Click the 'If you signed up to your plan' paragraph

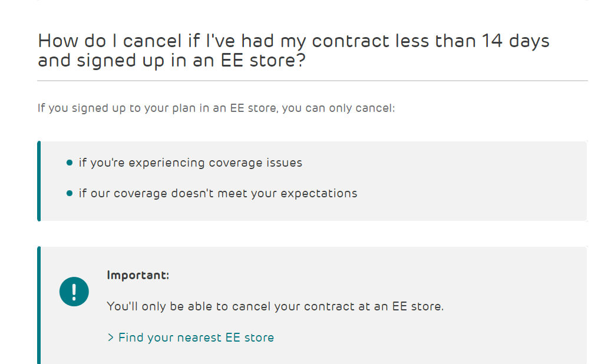(x=216, y=108)
